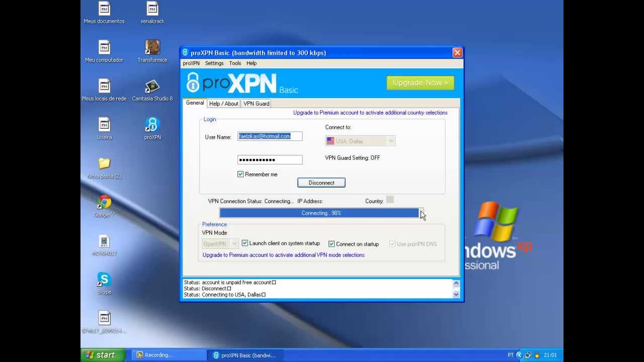This screenshot has width=644, height=362.
Task: Click the Disconnect button
Action: coord(321,183)
